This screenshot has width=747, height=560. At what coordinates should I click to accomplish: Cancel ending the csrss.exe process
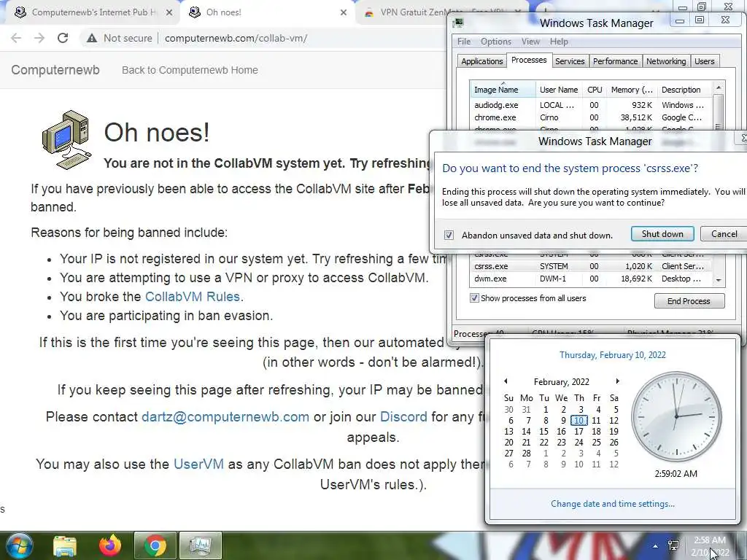(x=724, y=234)
